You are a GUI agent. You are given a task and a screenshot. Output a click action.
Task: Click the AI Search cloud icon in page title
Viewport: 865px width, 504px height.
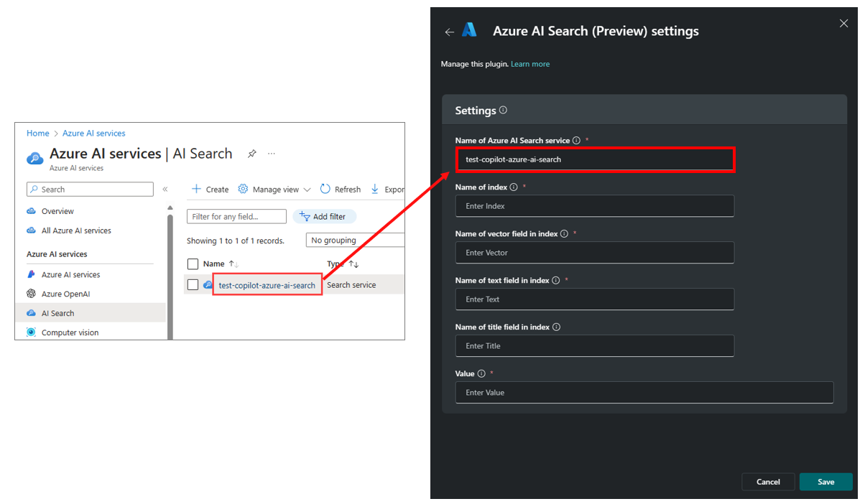click(35, 158)
